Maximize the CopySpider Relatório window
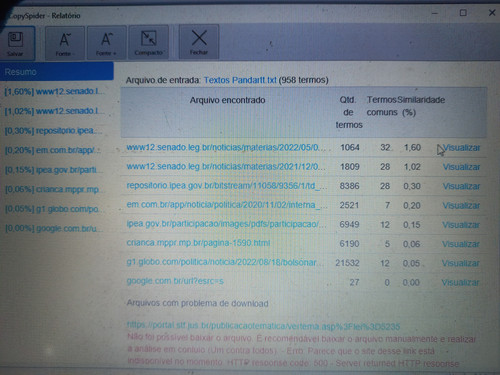 click(463, 13)
